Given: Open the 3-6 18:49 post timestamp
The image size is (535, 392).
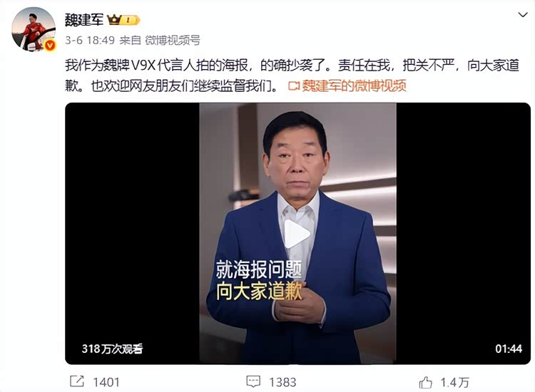Looking at the screenshot, I should pos(90,40).
